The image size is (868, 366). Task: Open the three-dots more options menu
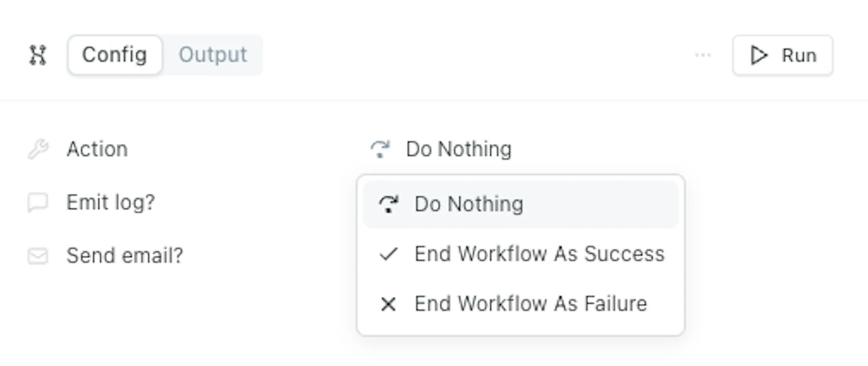click(703, 55)
